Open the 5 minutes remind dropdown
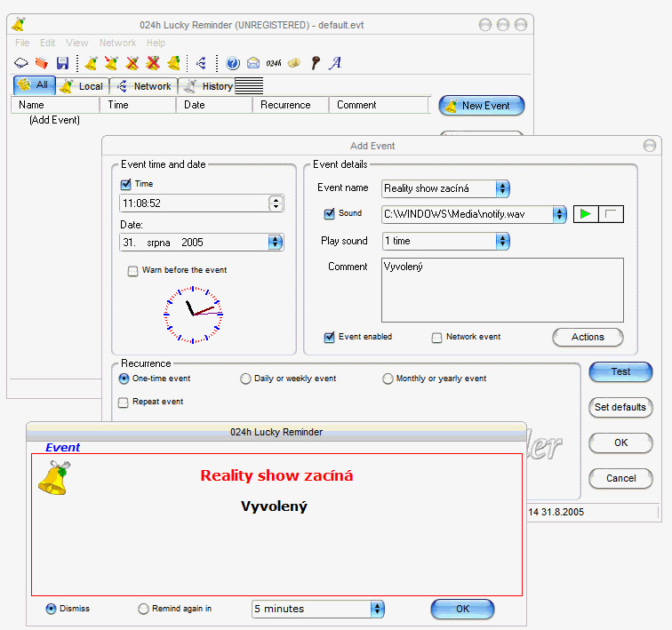The image size is (672, 630). (377, 609)
